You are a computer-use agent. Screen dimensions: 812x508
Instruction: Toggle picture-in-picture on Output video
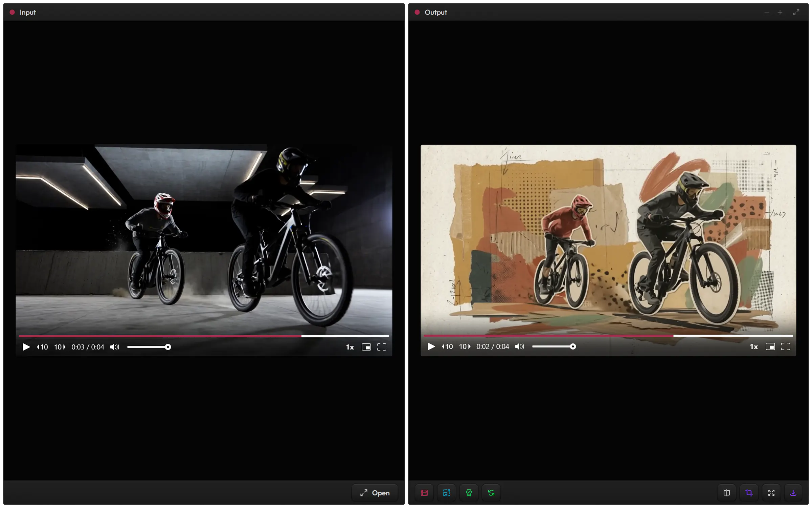[770, 347]
